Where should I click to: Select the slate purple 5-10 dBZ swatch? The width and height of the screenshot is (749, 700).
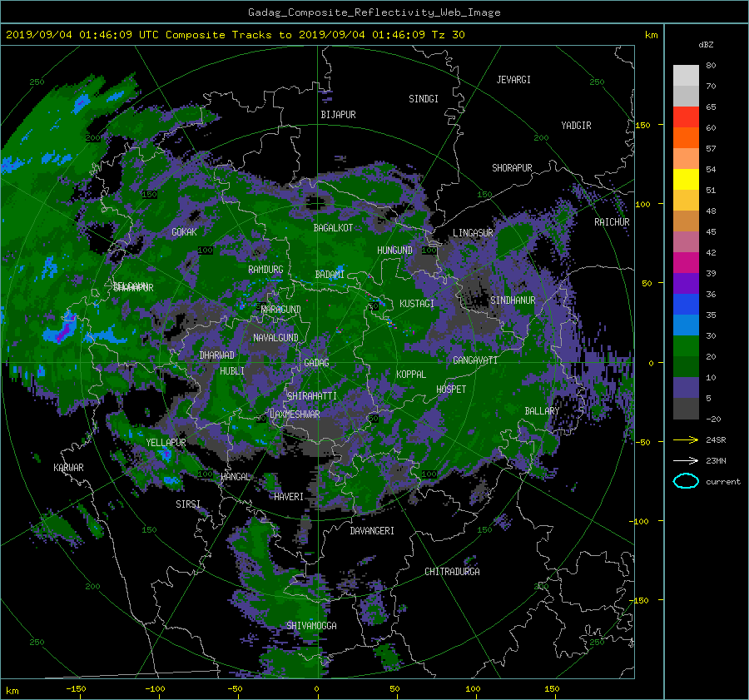point(686,388)
